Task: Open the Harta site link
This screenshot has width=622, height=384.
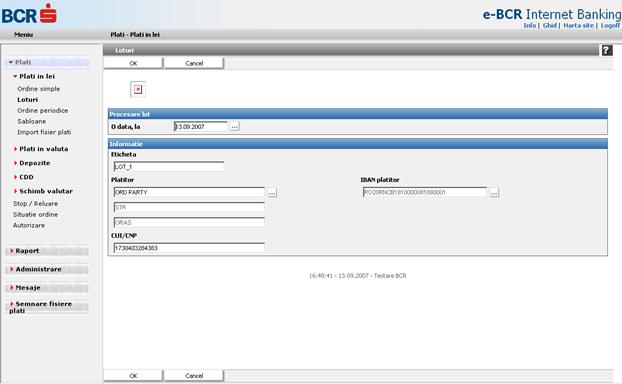Action: click(579, 25)
